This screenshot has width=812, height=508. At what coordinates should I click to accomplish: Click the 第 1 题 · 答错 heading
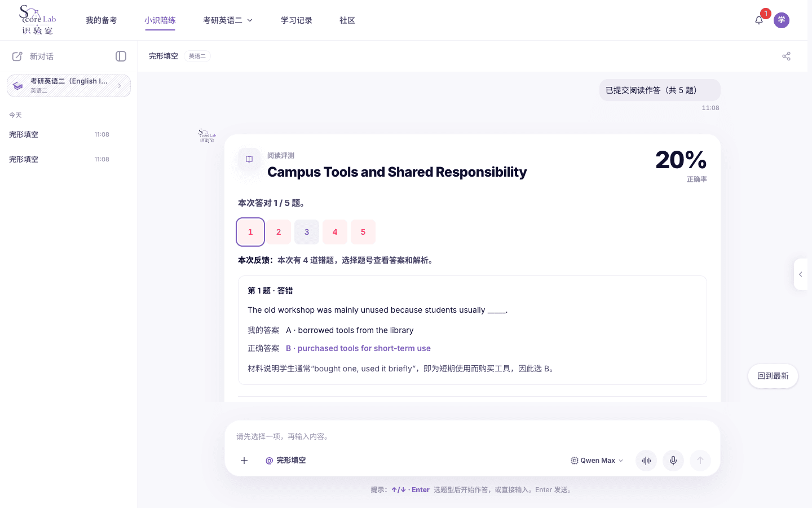tap(270, 291)
